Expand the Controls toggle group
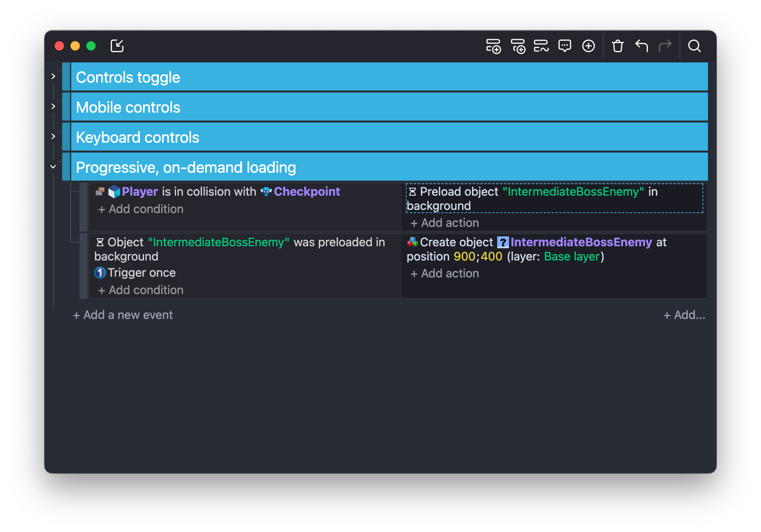The width and height of the screenshot is (761, 532). pyautogui.click(x=53, y=76)
